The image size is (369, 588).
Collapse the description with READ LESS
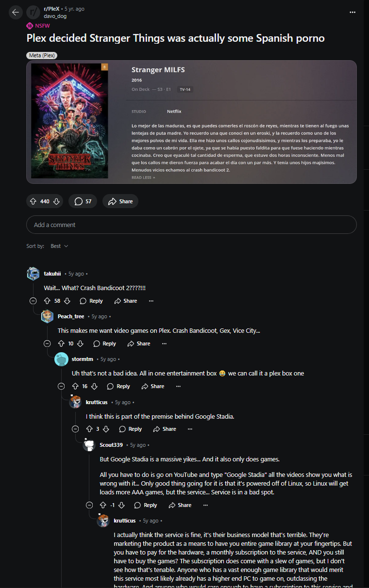coord(143,178)
